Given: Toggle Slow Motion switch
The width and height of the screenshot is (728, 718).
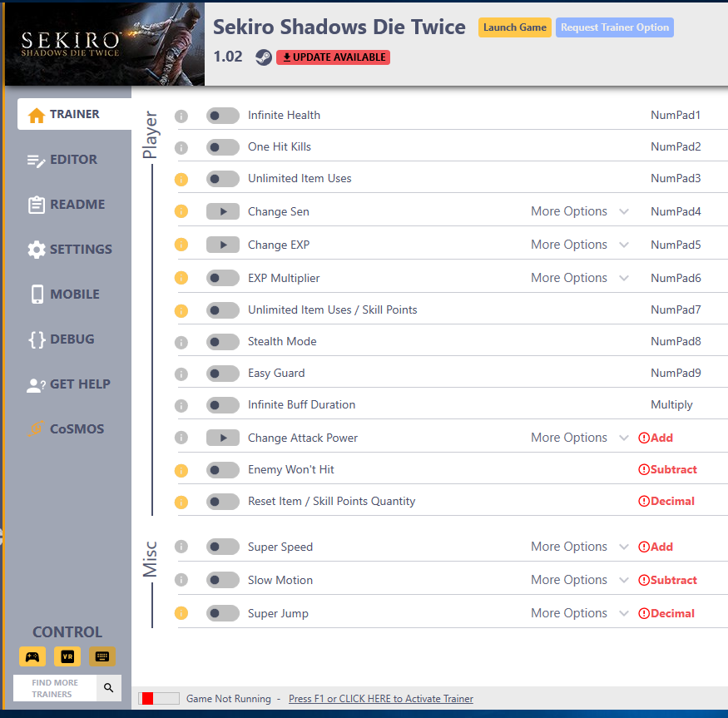Looking at the screenshot, I should click(x=223, y=580).
